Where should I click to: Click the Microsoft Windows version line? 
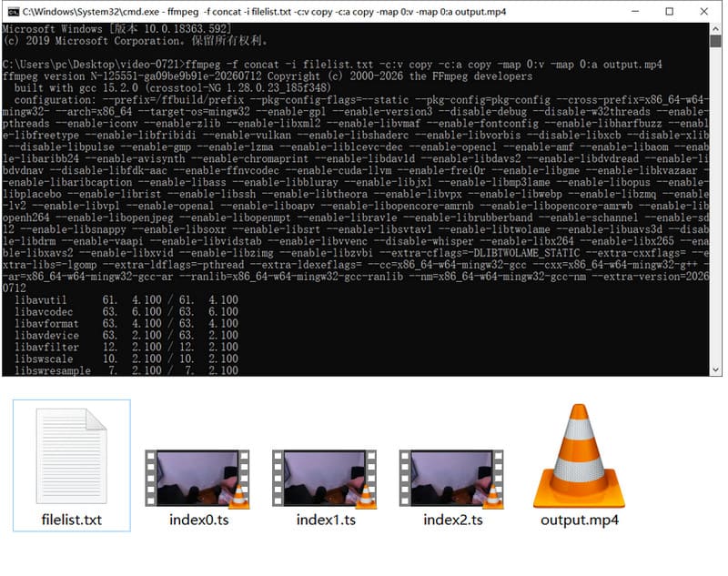pyautogui.click(x=117, y=29)
